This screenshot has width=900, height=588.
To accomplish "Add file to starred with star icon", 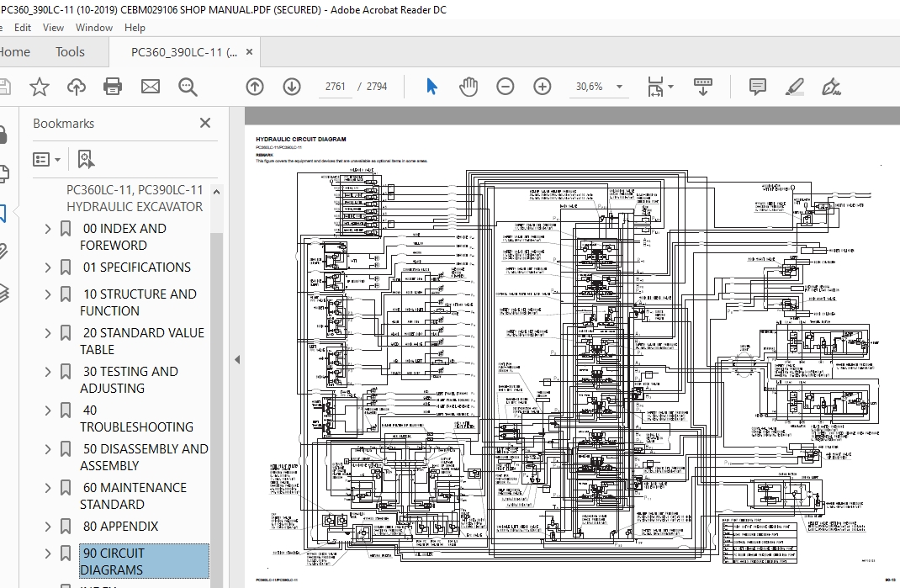I will pos(40,87).
